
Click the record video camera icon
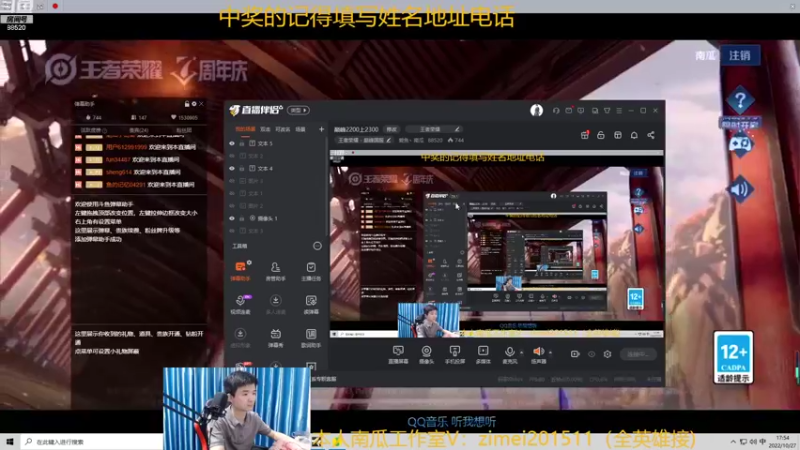pos(575,354)
